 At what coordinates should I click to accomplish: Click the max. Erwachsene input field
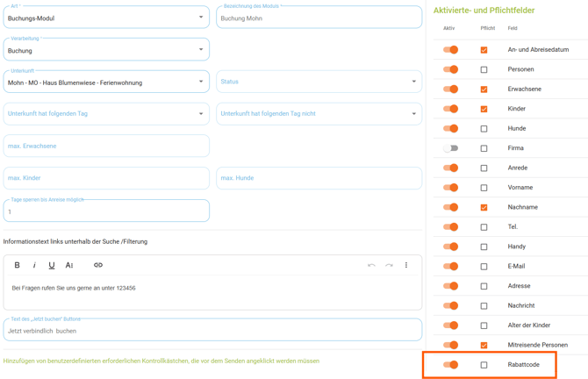click(105, 146)
